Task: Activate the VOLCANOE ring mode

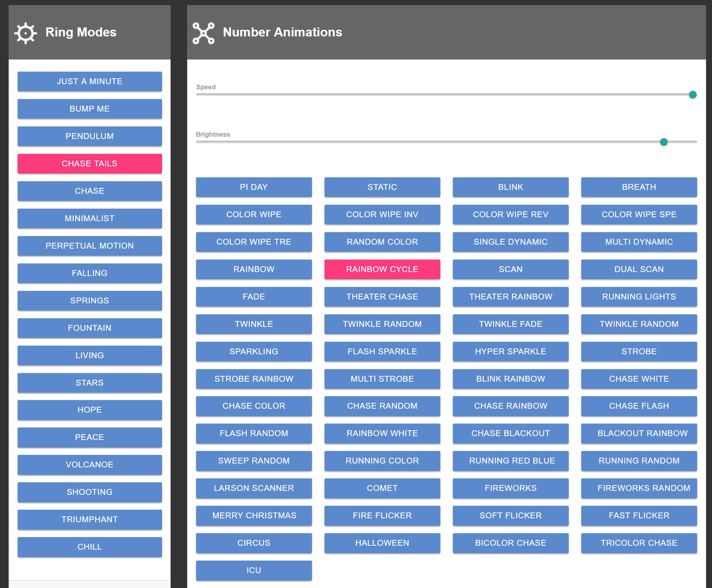Action: pos(90,465)
